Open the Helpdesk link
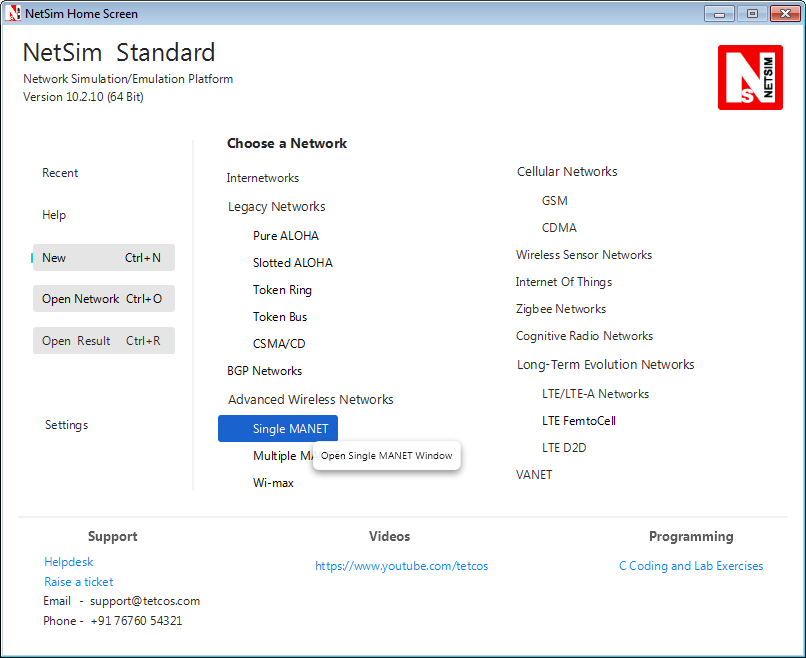Screen dimensions: 806x658 [69, 562]
